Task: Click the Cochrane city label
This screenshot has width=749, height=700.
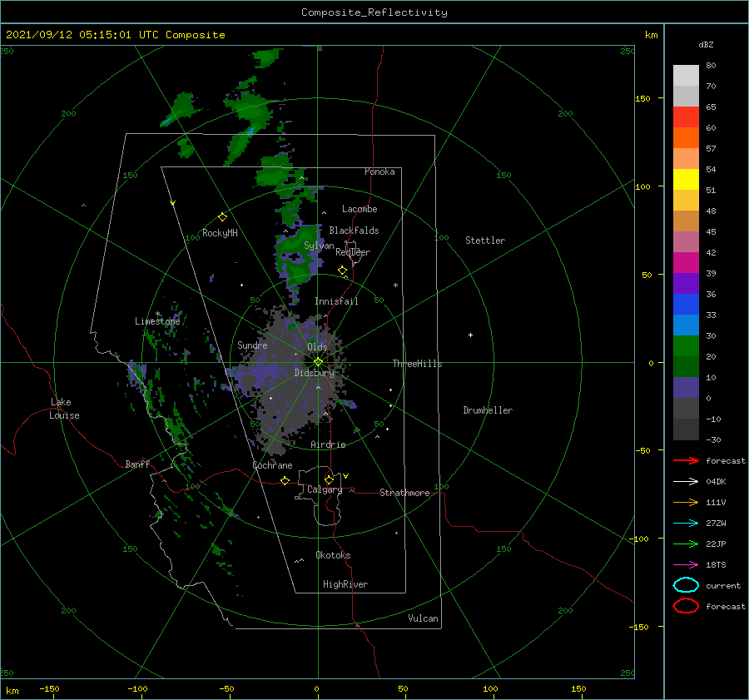Action: 272,465
